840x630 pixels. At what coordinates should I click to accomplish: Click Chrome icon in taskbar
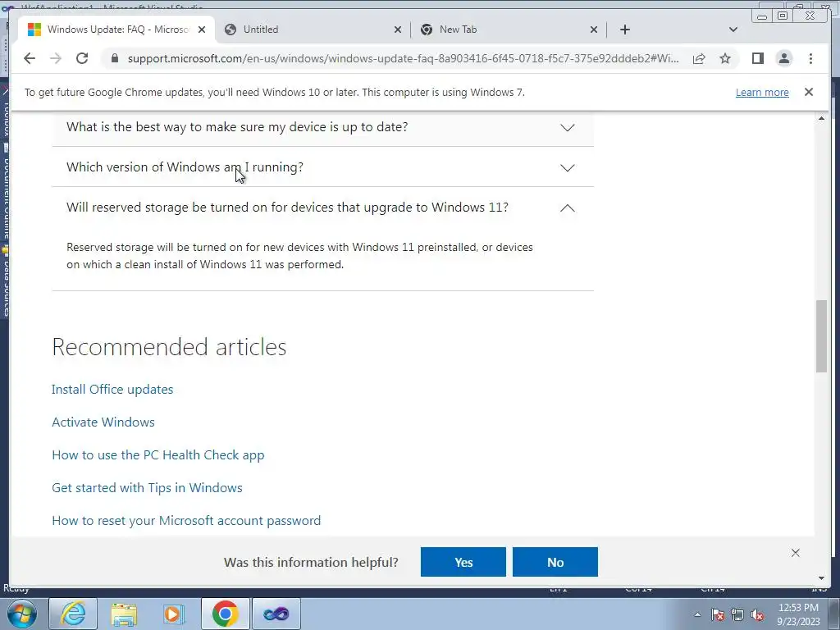coord(225,614)
